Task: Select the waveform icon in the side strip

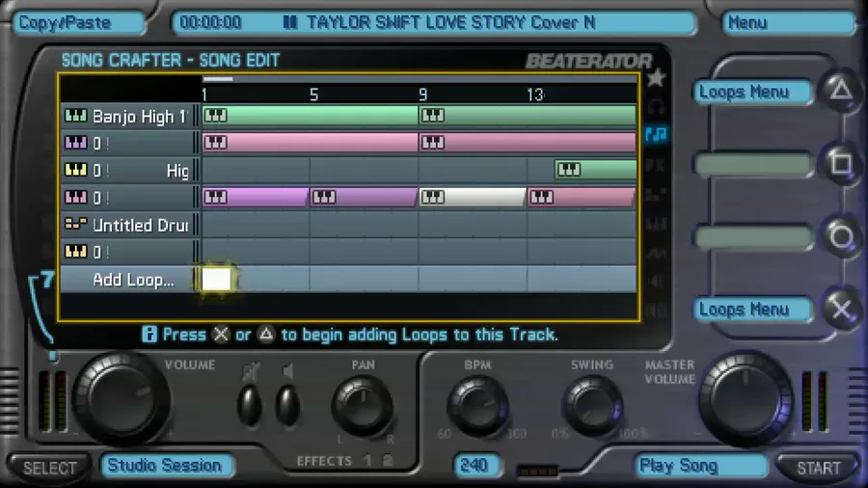Action: point(656,254)
